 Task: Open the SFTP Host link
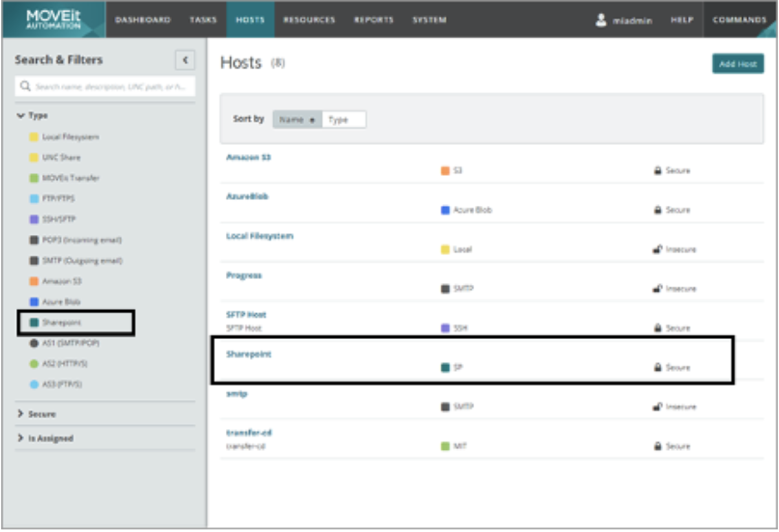(246, 315)
